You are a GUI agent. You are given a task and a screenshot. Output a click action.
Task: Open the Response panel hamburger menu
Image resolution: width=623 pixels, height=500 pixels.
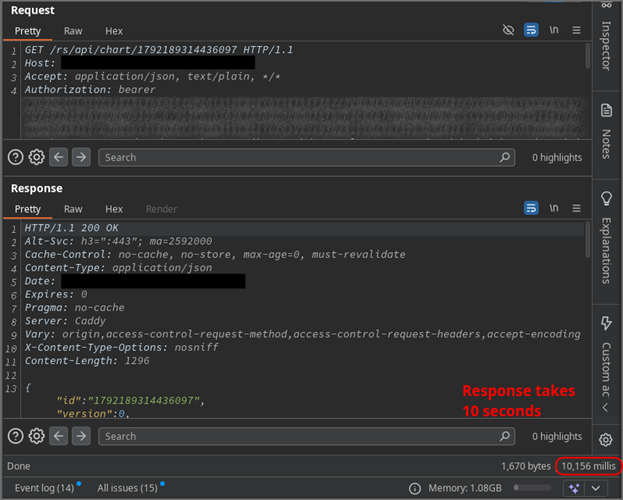[576, 209]
